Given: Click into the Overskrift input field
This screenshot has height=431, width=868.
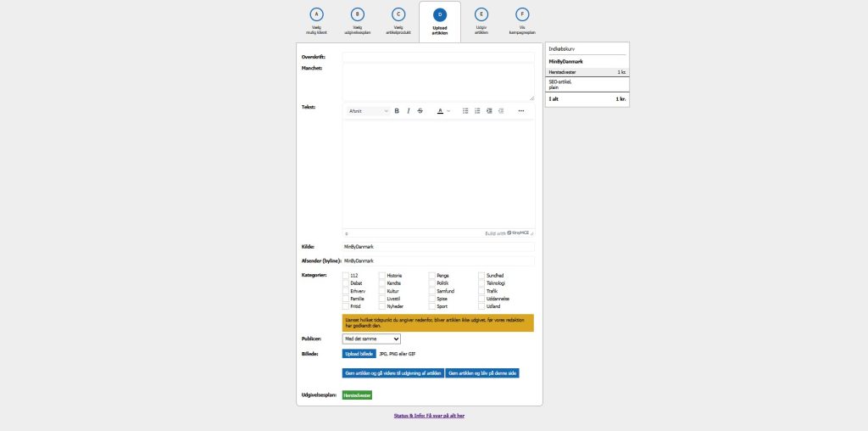Looking at the screenshot, I should (x=438, y=57).
